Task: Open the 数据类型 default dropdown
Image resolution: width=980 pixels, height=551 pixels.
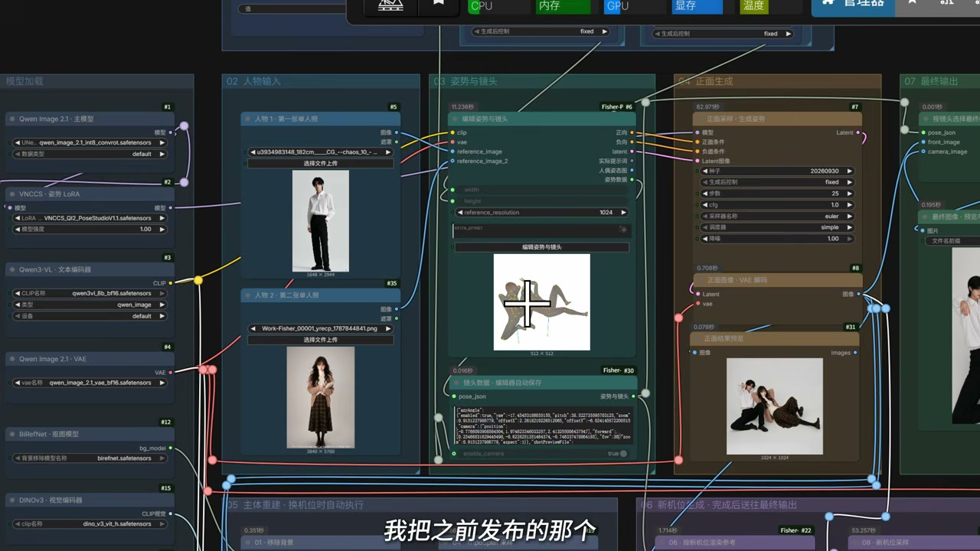Action: click(x=90, y=154)
